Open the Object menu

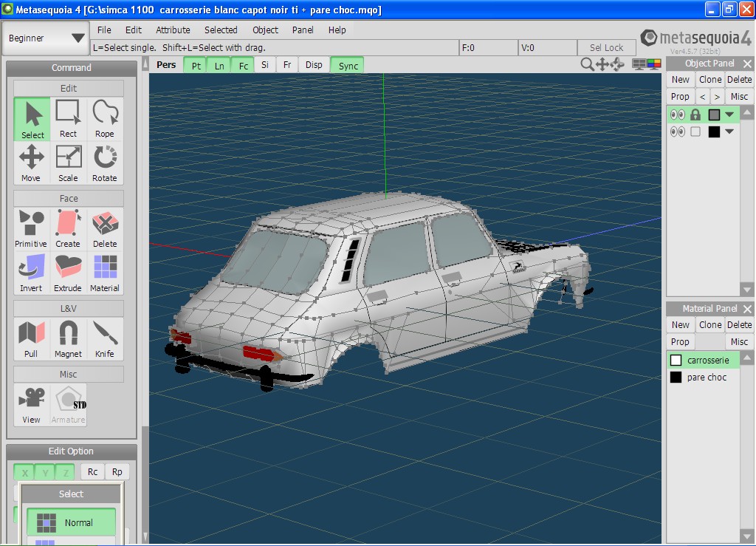click(265, 30)
